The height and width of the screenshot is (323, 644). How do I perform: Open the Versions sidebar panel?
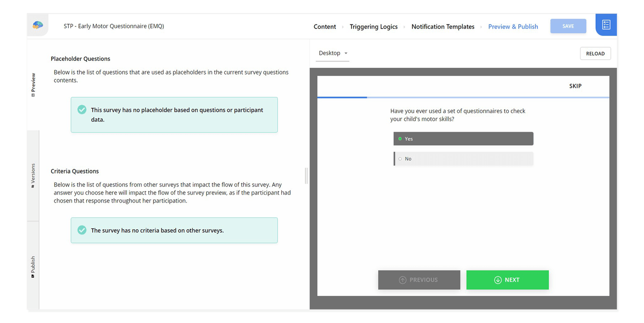coord(33,175)
